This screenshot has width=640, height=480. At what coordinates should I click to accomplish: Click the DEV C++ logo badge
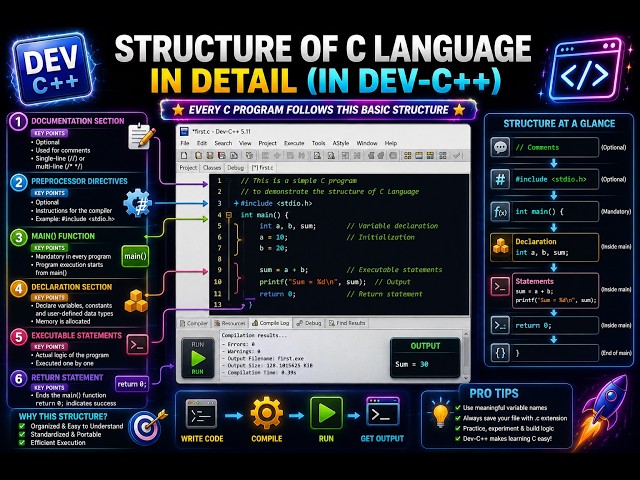click(52, 69)
